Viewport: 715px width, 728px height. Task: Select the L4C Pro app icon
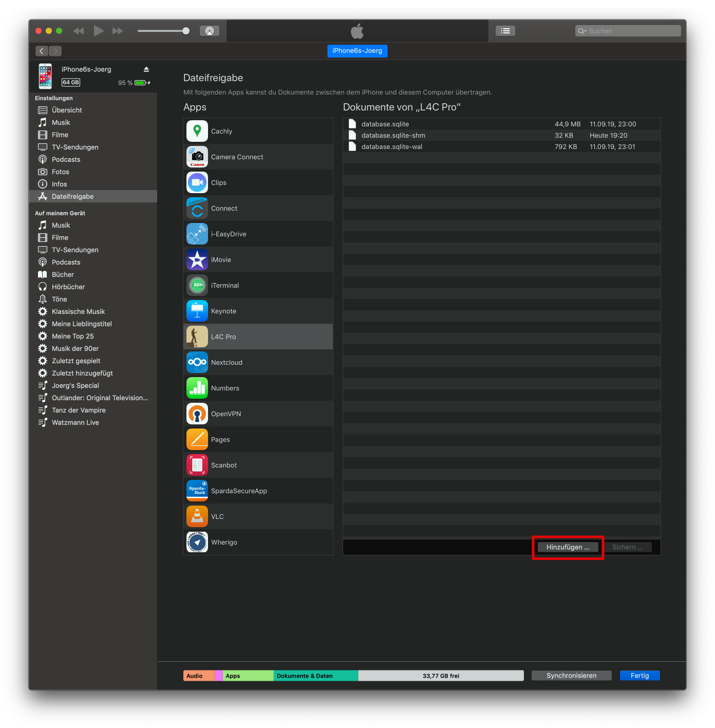[x=197, y=337]
